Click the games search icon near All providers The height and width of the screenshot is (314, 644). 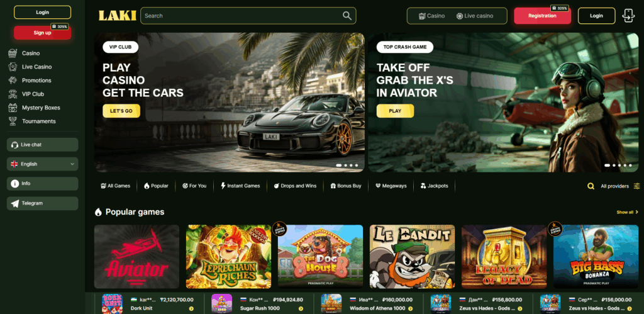[591, 186]
